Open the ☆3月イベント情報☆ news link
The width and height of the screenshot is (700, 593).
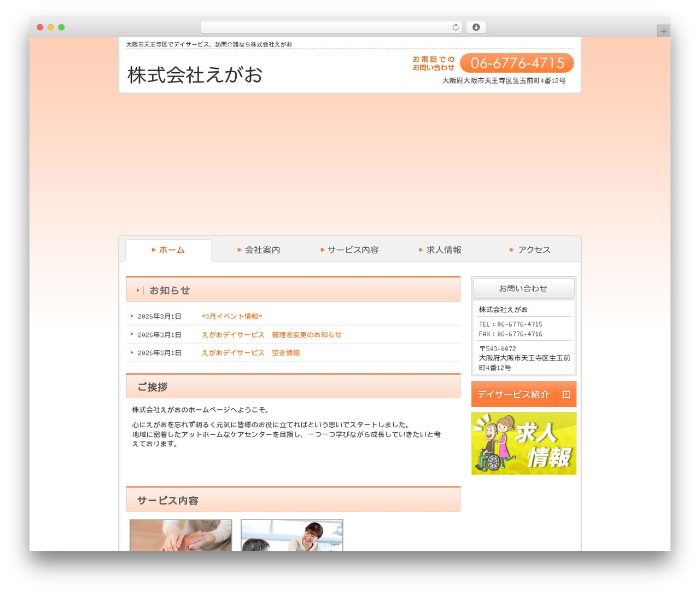click(x=232, y=316)
